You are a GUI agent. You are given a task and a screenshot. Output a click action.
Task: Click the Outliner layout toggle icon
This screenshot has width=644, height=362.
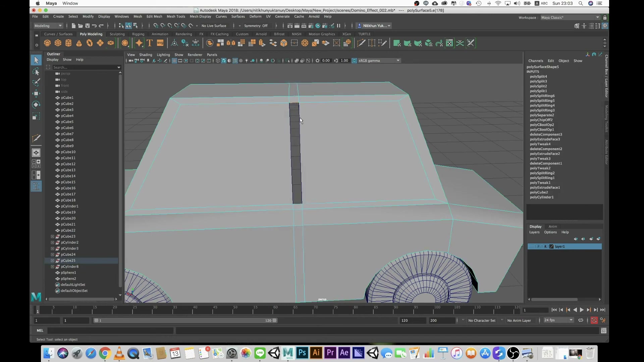[x=36, y=186]
